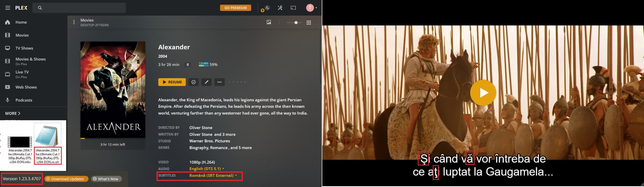Viewport: 644px width, 187px height.
Task: Select Podcasts in the sidebar
Action: (24, 100)
